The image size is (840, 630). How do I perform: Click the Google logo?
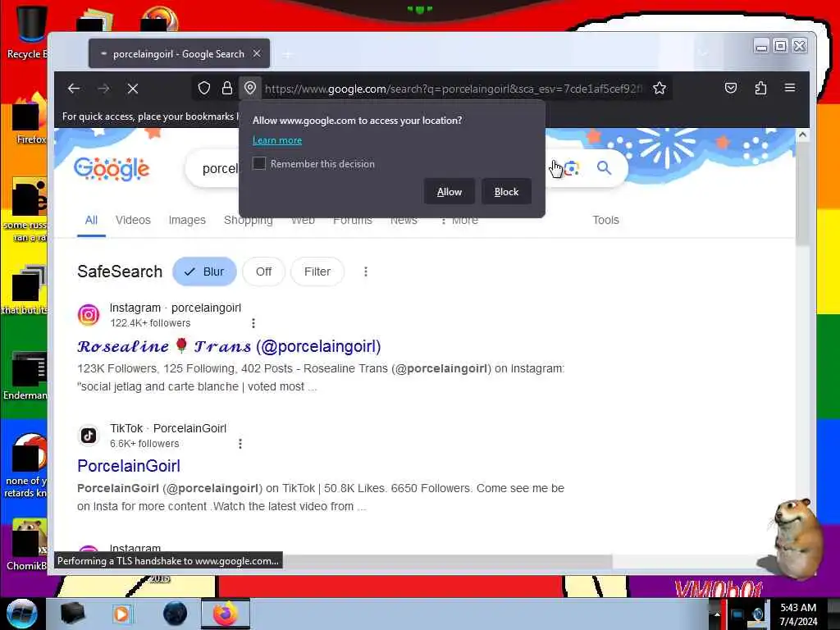coord(112,169)
